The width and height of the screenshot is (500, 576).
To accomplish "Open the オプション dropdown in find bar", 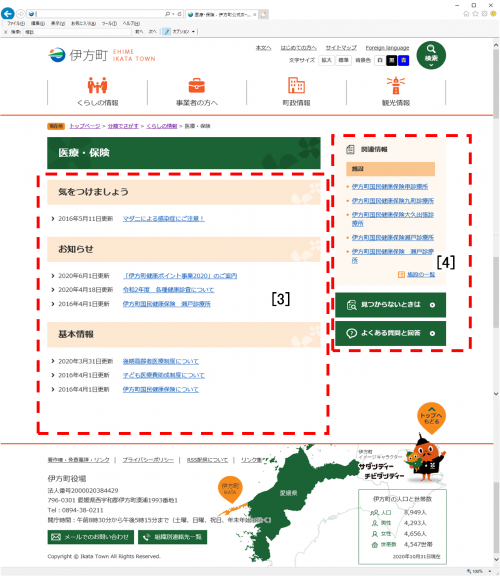I will pos(183,32).
